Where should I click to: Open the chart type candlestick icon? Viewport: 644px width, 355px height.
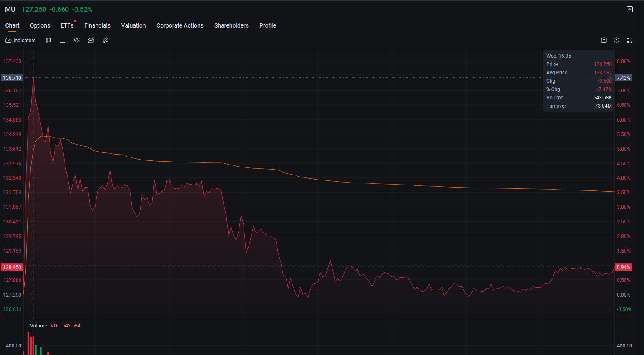(48, 40)
